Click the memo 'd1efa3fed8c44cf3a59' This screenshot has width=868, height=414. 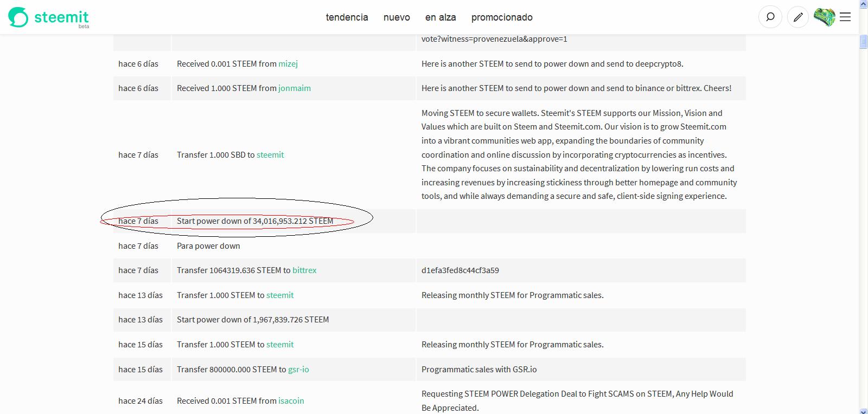click(460, 270)
